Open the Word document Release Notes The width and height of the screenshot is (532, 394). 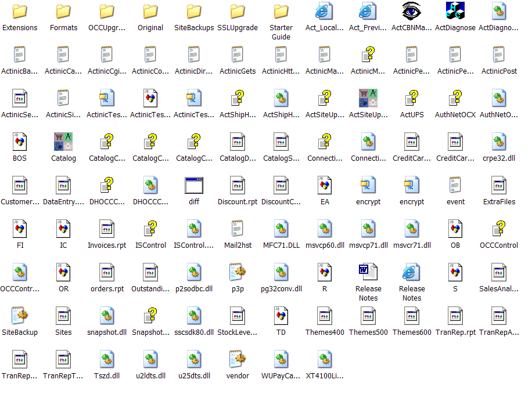368,273
